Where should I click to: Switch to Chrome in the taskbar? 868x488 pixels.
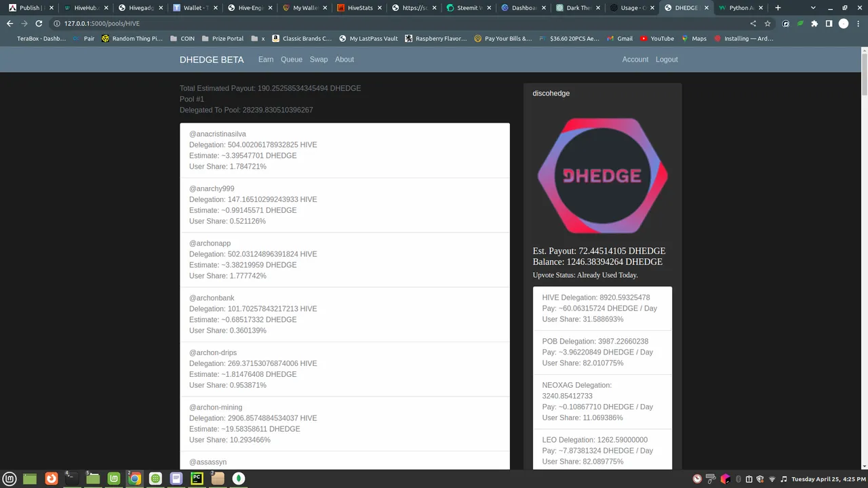click(134, 479)
